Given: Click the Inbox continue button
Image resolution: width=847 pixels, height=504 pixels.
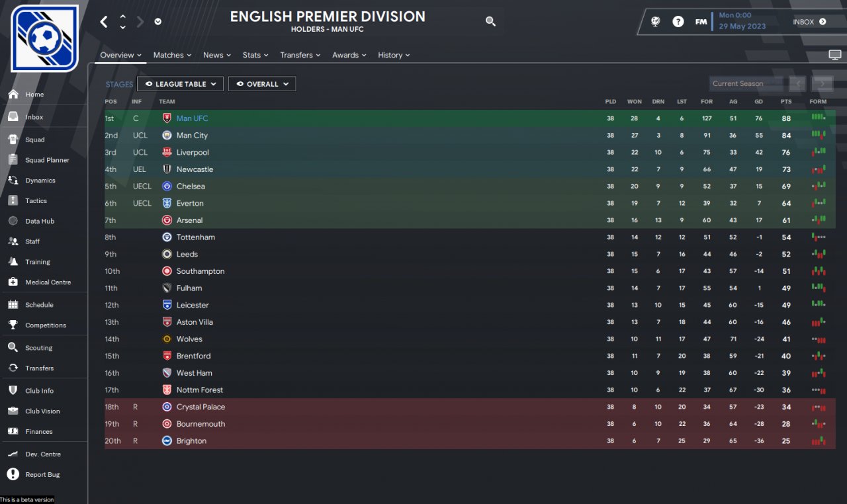Looking at the screenshot, I should coord(809,22).
